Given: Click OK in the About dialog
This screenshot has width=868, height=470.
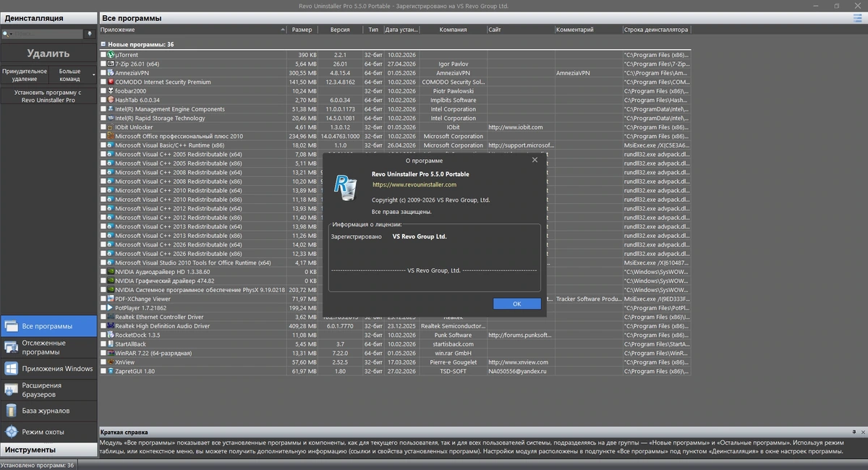Looking at the screenshot, I should [516, 304].
